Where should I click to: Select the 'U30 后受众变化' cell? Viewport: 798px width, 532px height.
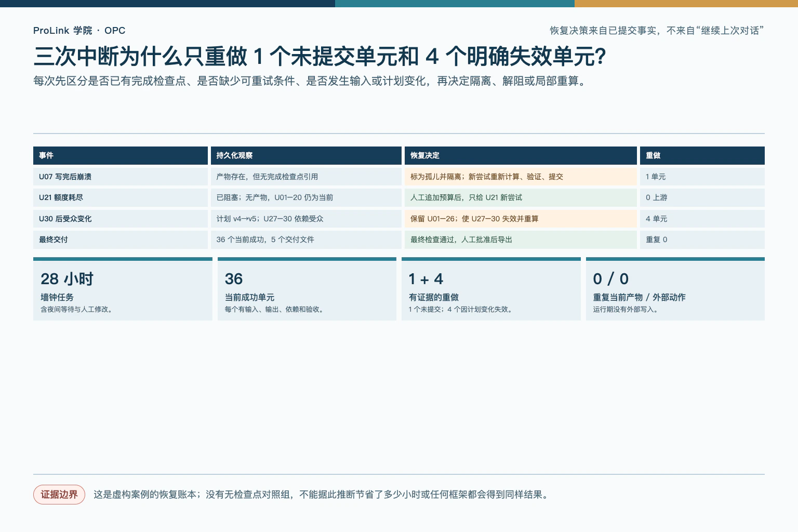[121, 219]
